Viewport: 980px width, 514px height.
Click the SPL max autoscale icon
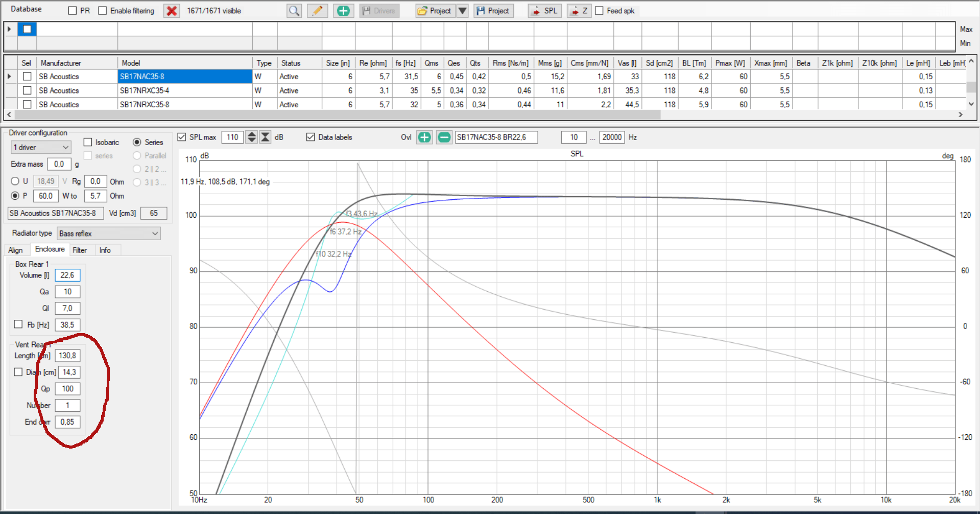(x=266, y=137)
